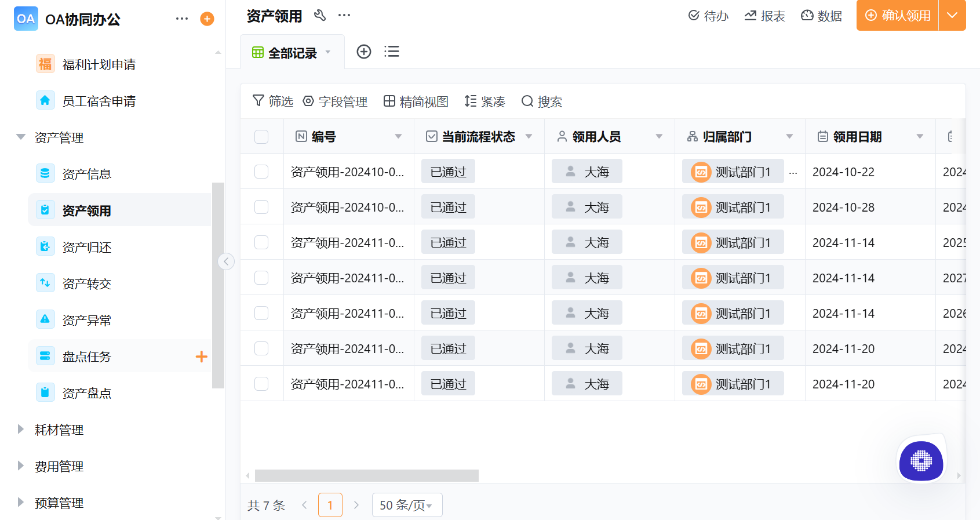The width and height of the screenshot is (980, 520).
Task: Click the horizontal scrollbar under the table
Action: click(x=366, y=475)
